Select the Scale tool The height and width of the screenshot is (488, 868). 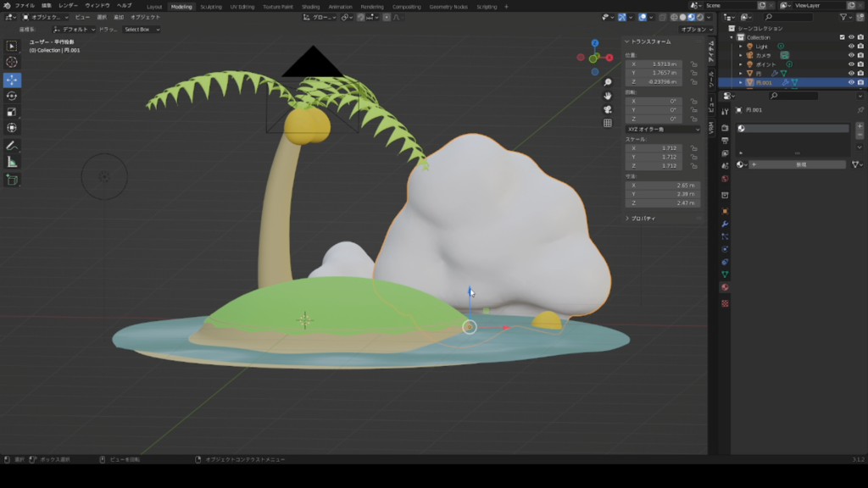pyautogui.click(x=12, y=113)
